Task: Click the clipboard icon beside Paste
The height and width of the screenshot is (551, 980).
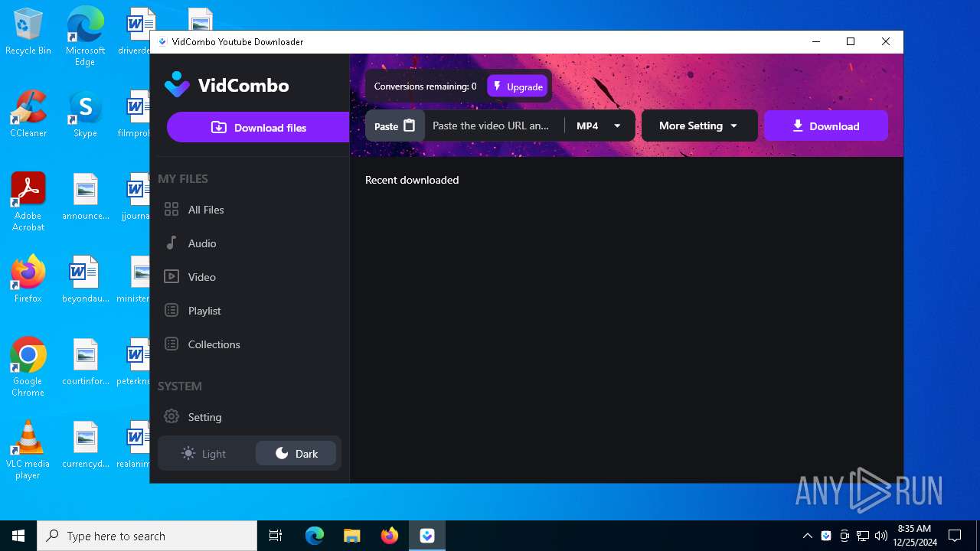Action: (x=409, y=126)
